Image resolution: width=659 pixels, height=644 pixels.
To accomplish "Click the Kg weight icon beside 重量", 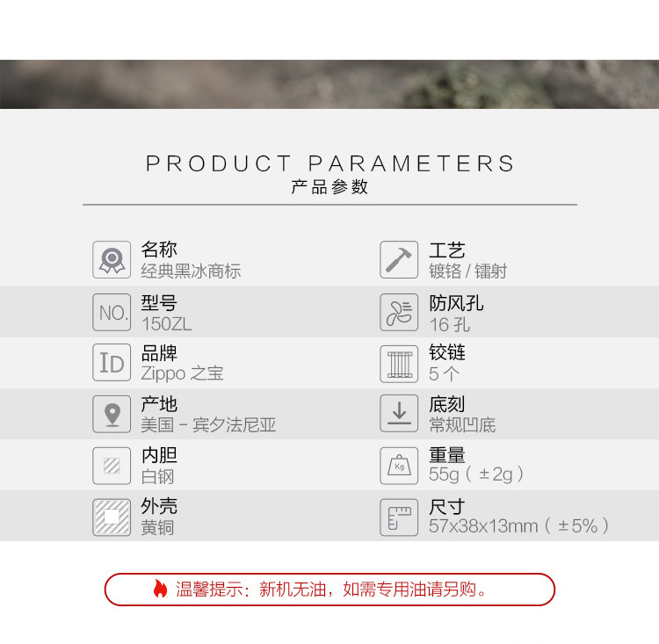I will [x=399, y=466].
